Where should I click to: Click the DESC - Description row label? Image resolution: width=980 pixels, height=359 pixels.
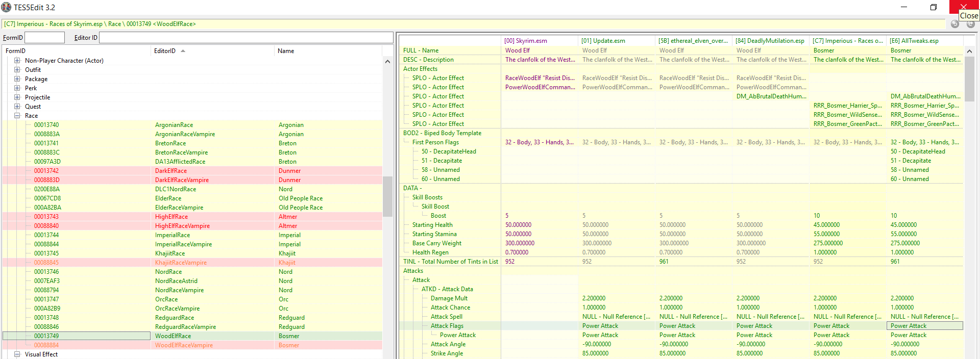point(428,60)
